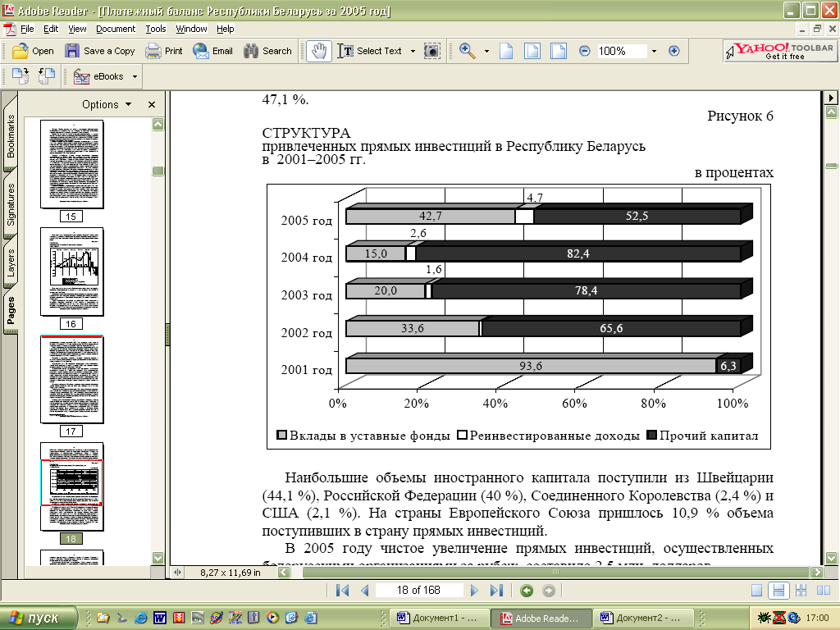This screenshot has height=630, width=840.
Task: Launch Internet Explorer from quick launch
Action: [140, 618]
